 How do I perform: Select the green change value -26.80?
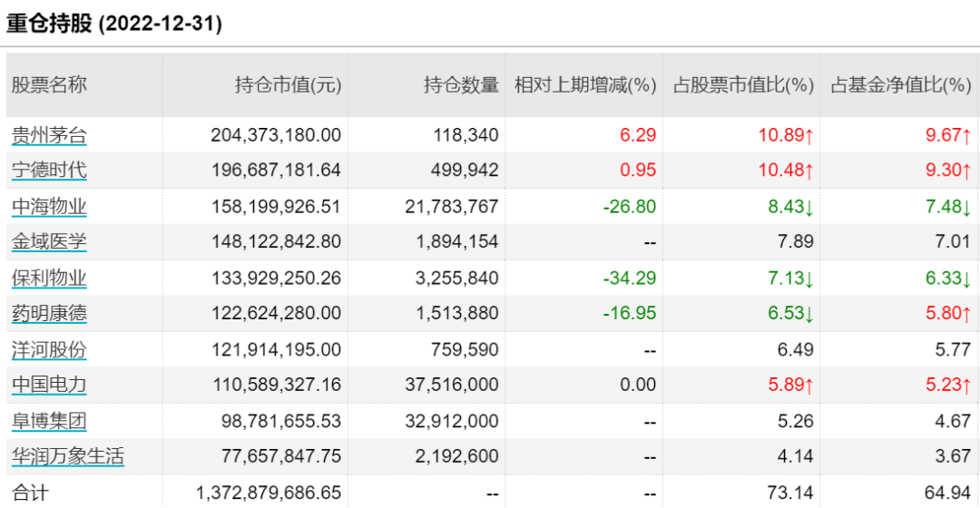tap(630, 206)
